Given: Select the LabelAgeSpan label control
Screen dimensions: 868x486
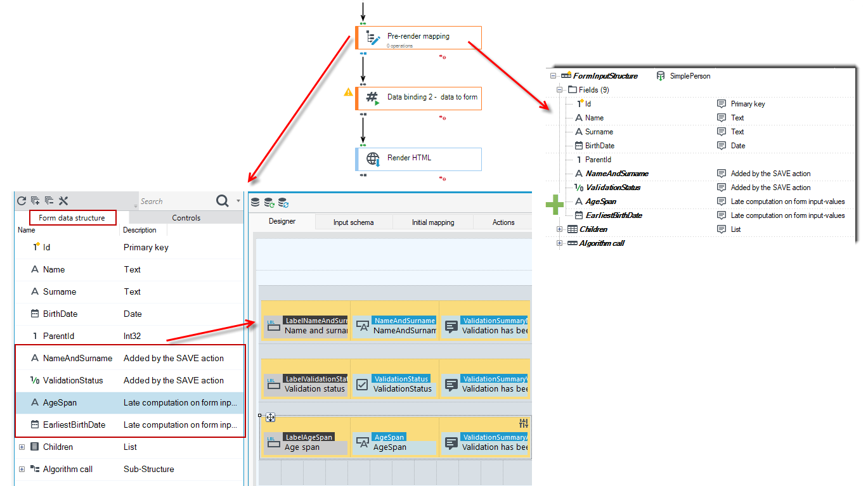Looking at the screenshot, I should tap(306, 442).
